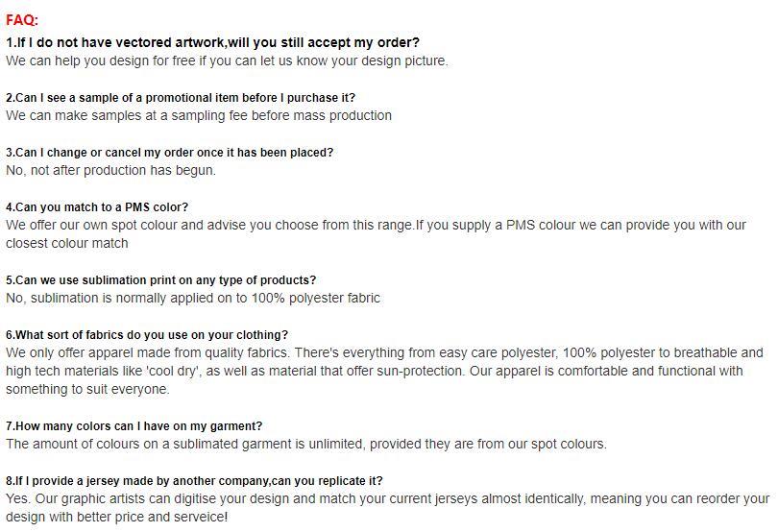Select question 3 about changing or cancelling order
This screenshot has height=532, width=778.
tap(169, 153)
